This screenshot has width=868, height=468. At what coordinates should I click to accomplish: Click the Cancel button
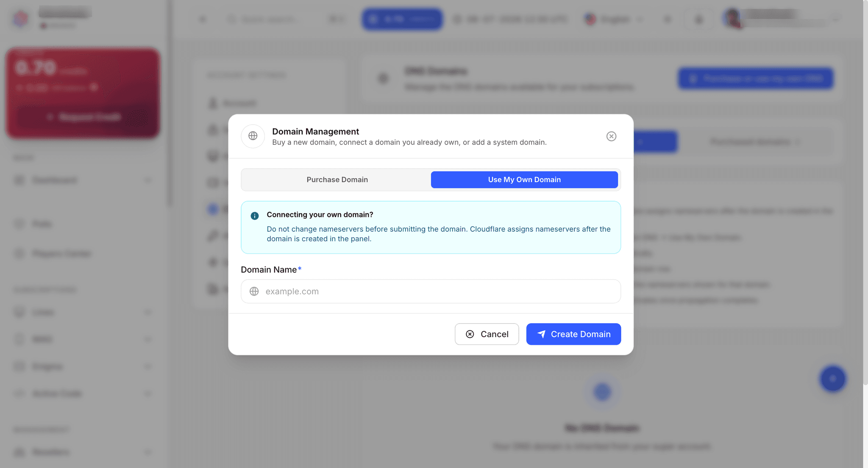click(x=487, y=334)
